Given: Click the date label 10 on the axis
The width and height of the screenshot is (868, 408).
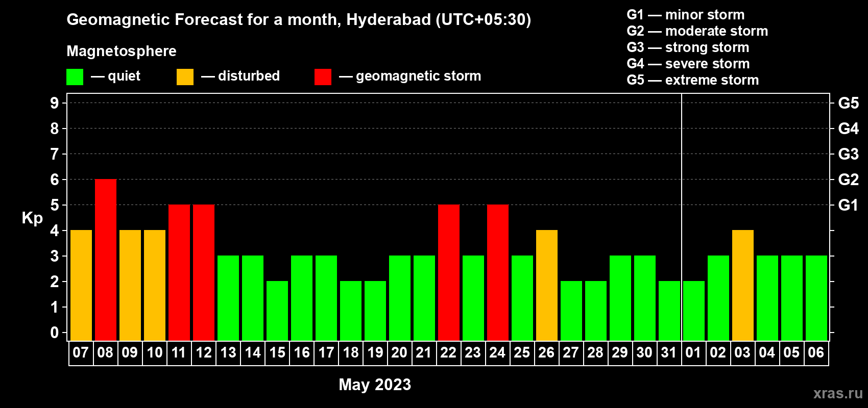Looking at the screenshot, I should (154, 352).
